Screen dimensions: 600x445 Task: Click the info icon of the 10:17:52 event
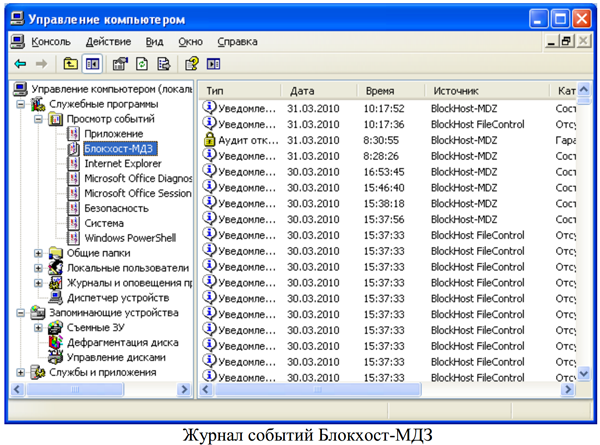tap(209, 107)
